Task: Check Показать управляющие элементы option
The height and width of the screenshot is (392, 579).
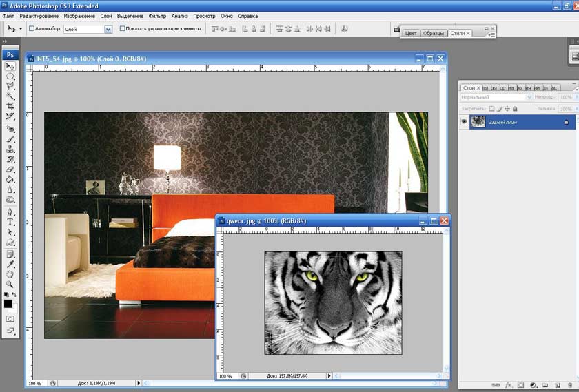Action: click(123, 29)
